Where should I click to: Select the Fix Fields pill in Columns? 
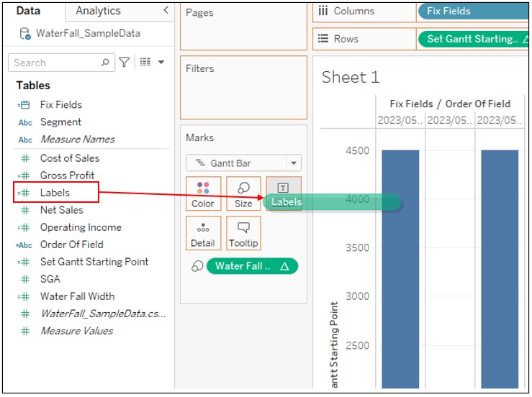[x=473, y=12]
